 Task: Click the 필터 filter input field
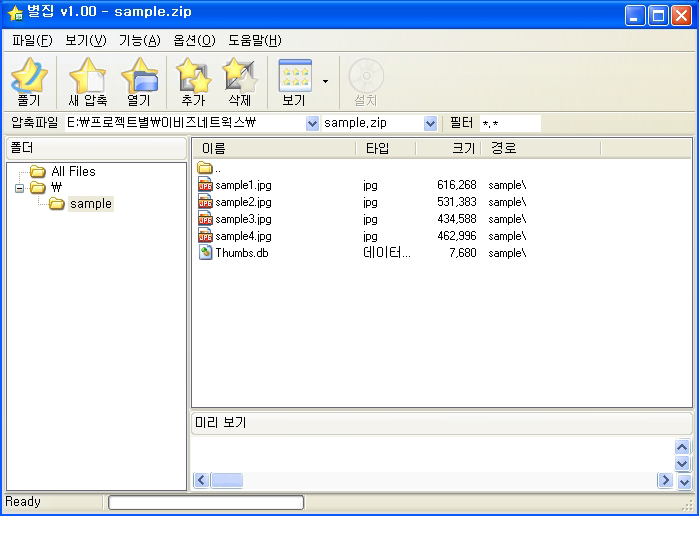(x=510, y=123)
